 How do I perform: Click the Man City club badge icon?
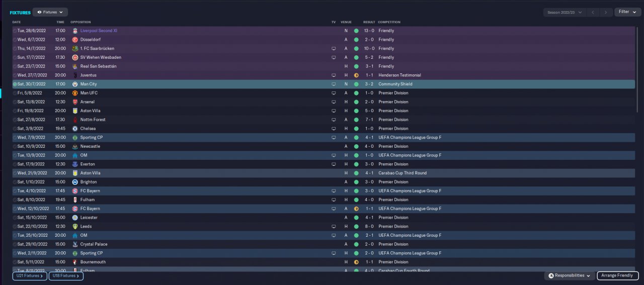click(75, 84)
